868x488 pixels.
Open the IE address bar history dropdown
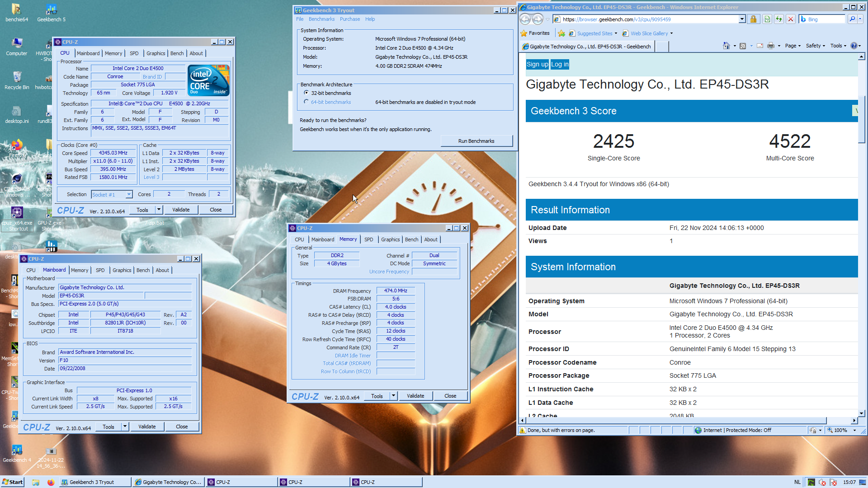coord(742,19)
